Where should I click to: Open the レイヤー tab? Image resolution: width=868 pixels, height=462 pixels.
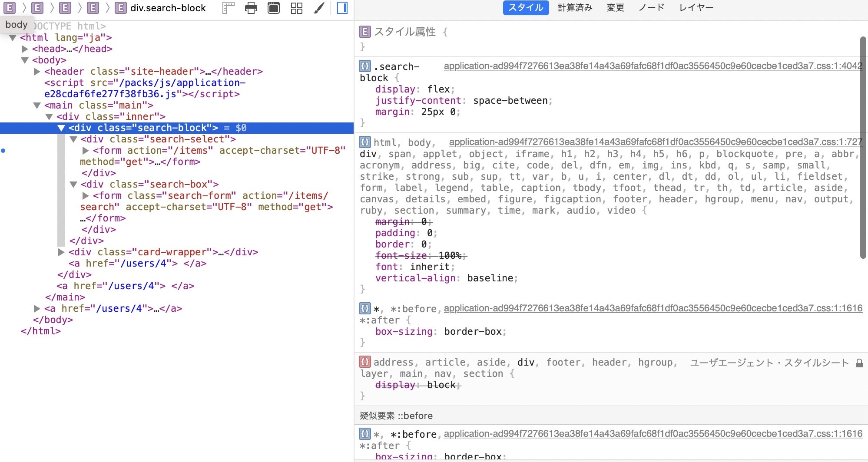(696, 7)
